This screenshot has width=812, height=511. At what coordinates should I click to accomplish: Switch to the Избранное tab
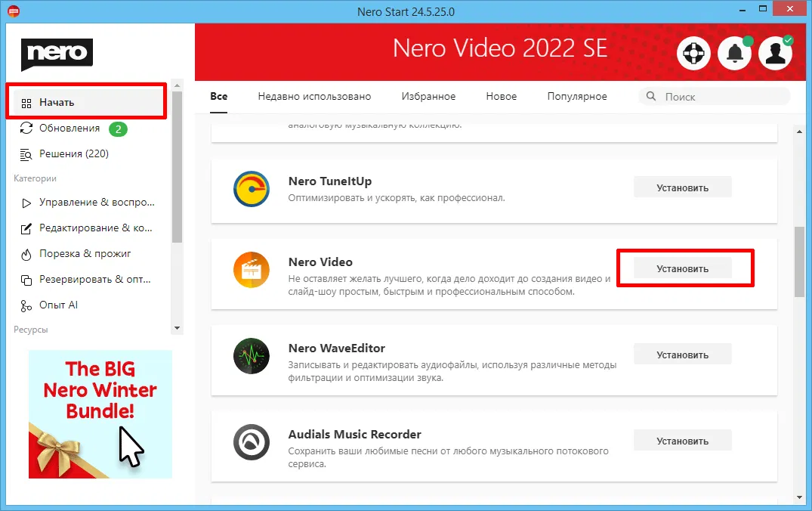[428, 97]
